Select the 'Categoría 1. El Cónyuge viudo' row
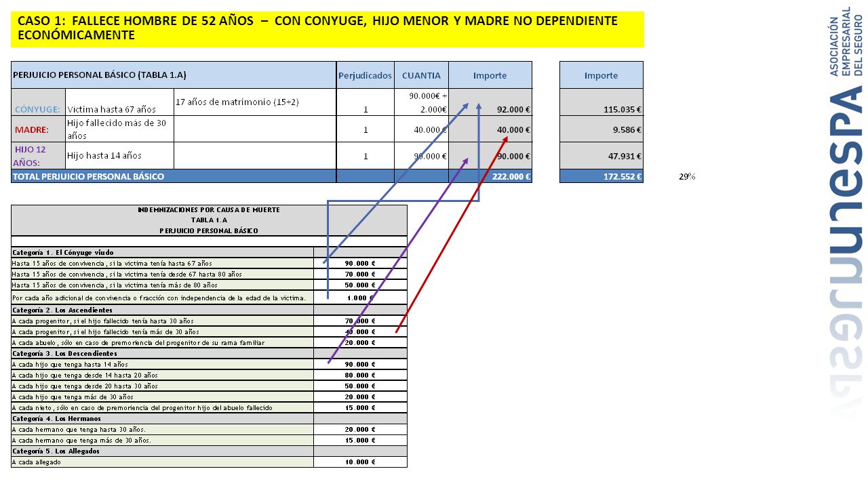Screen dimensions: 868x488 pyautogui.click(x=209, y=252)
